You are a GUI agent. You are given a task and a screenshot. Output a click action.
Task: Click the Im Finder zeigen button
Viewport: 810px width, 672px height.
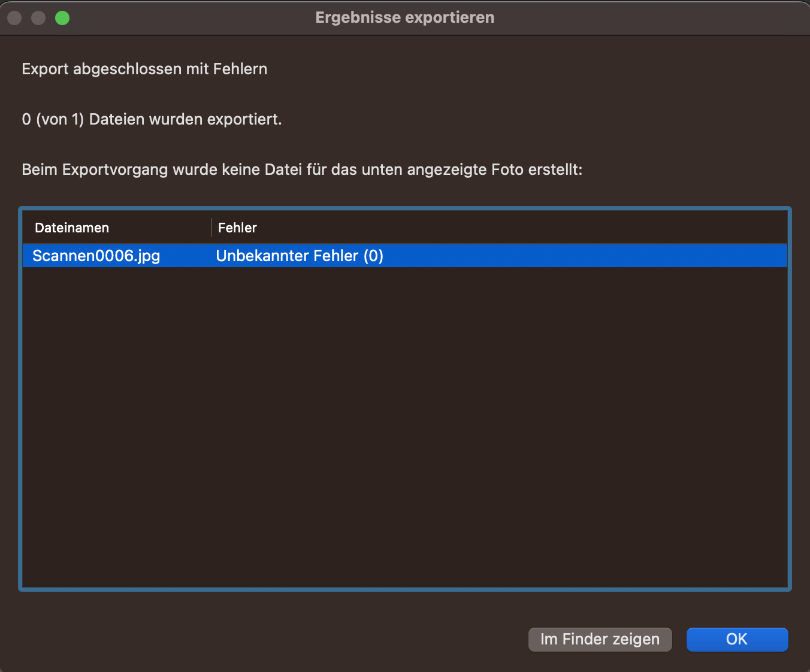click(x=600, y=639)
